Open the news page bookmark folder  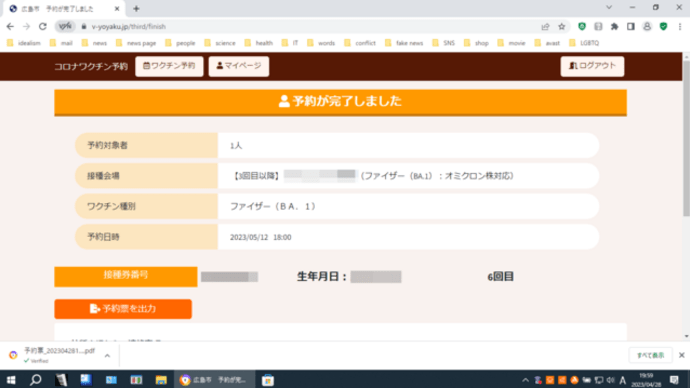coord(136,43)
